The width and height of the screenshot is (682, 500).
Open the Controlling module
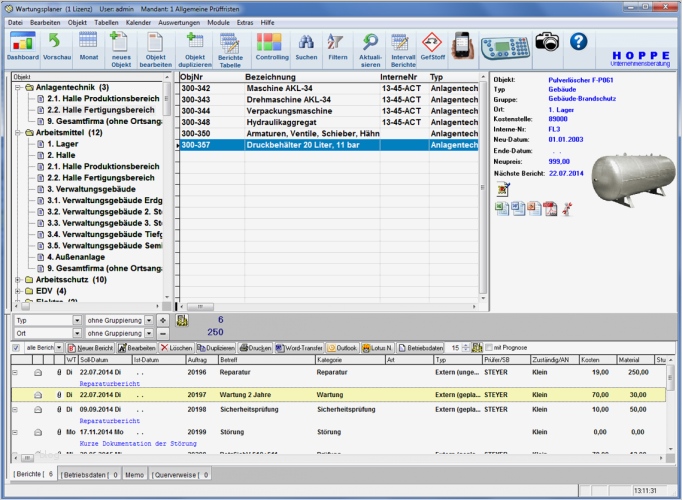[x=272, y=46]
